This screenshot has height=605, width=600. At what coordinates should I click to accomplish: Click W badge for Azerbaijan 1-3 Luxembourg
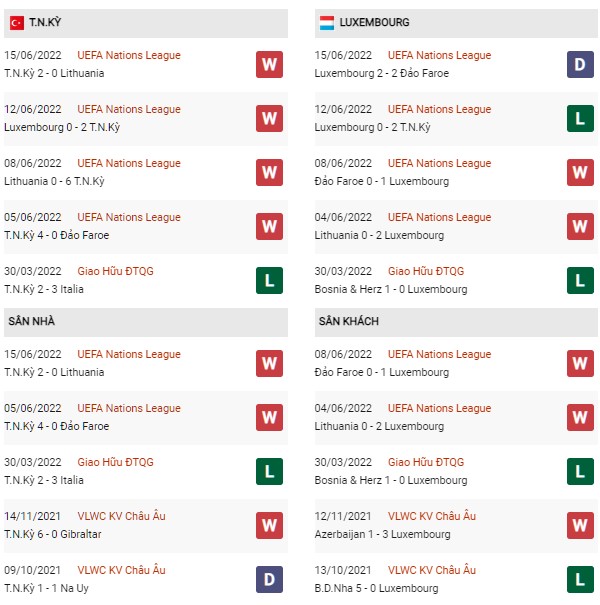pos(580,526)
